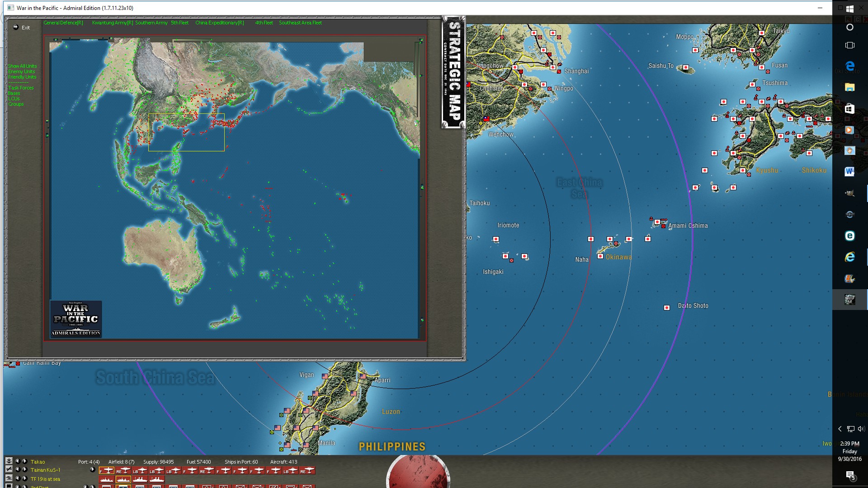868x488 pixels.
Task: Select the first RE air unit icon
Action: coord(123,470)
